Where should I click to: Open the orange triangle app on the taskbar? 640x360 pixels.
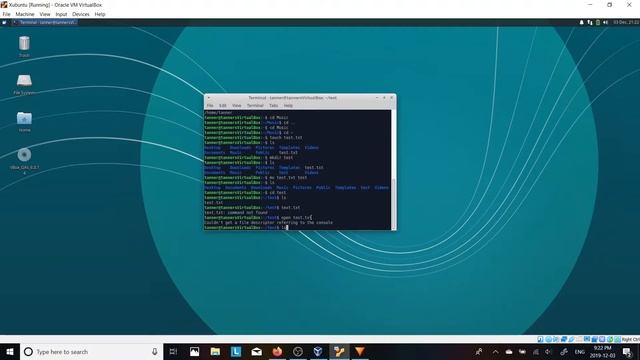click(360, 351)
